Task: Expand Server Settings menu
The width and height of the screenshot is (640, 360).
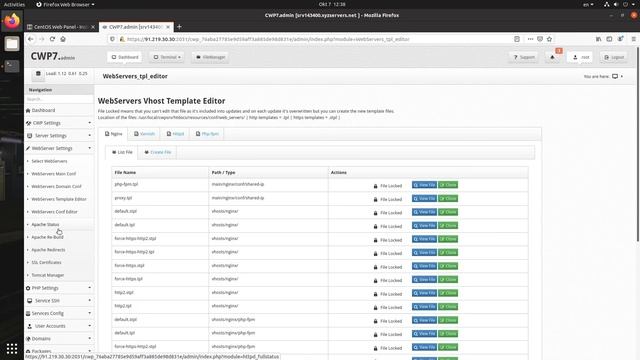Action: pos(59,136)
